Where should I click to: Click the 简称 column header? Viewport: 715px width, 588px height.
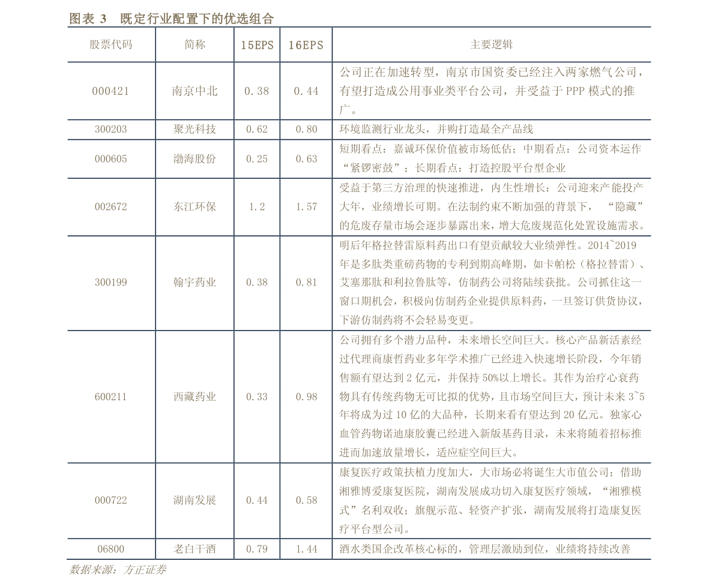pyautogui.click(x=195, y=45)
